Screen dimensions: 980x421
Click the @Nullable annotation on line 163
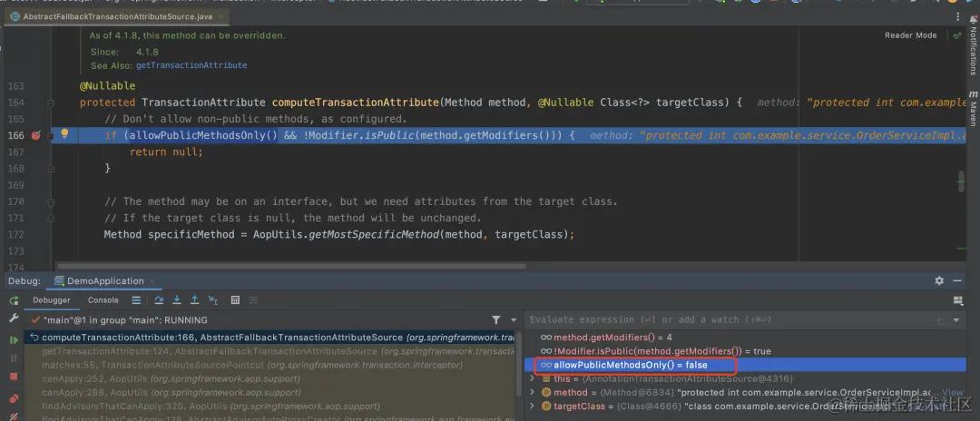click(x=107, y=85)
